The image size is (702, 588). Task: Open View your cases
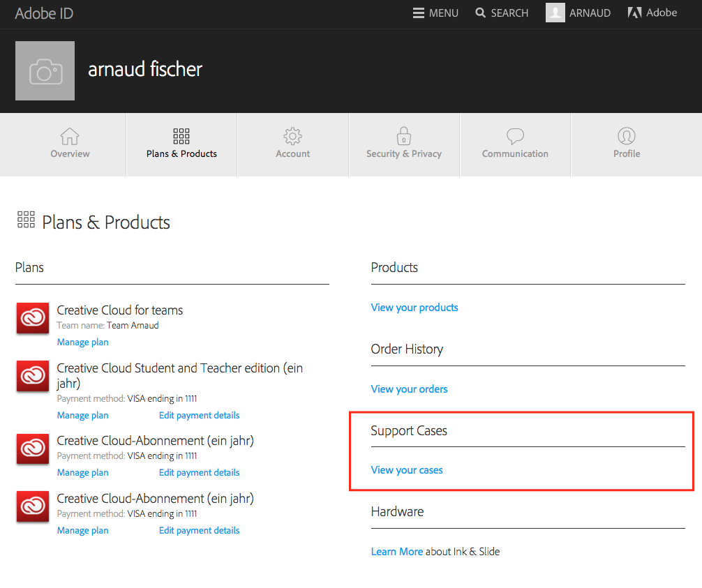[x=406, y=469]
